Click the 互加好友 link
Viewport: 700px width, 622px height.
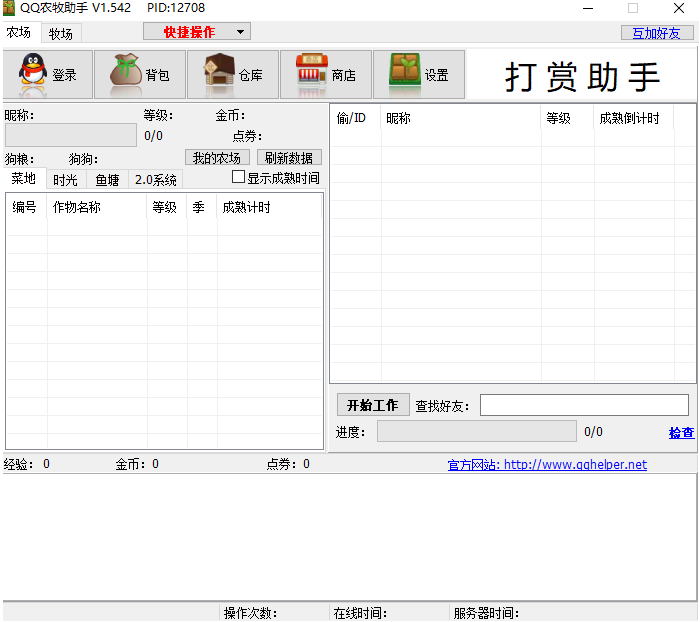[656, 33]
